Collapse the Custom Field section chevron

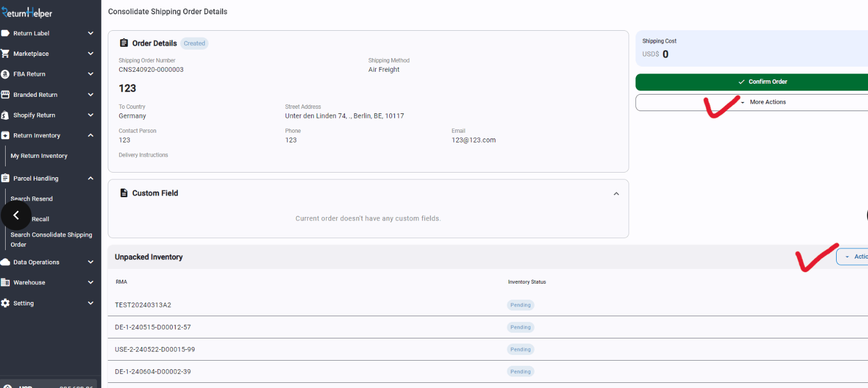click(x=616, y=194)
